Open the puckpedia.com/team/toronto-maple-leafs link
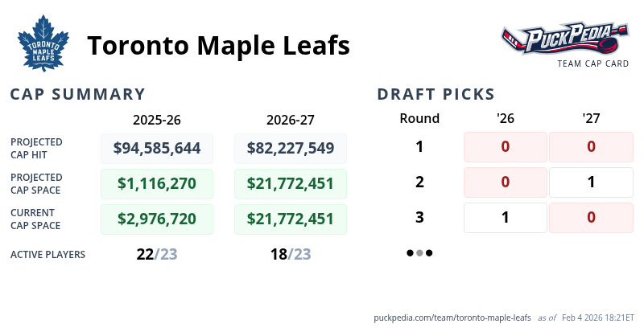 (452, 318)
